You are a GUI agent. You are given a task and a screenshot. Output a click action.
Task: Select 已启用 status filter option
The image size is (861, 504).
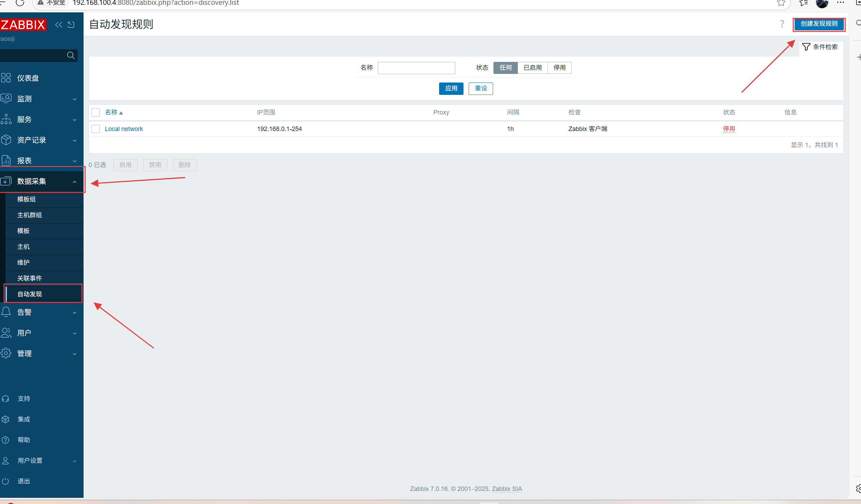533,68
